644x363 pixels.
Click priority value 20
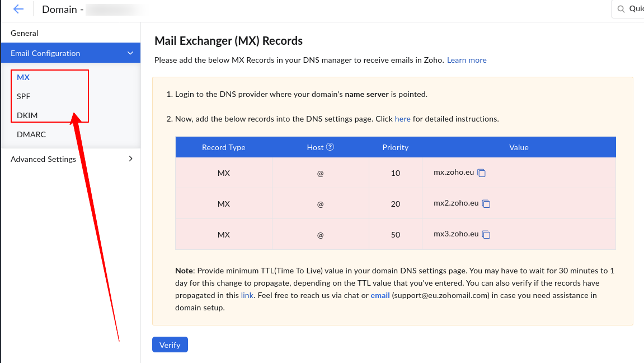coord(396,204)
